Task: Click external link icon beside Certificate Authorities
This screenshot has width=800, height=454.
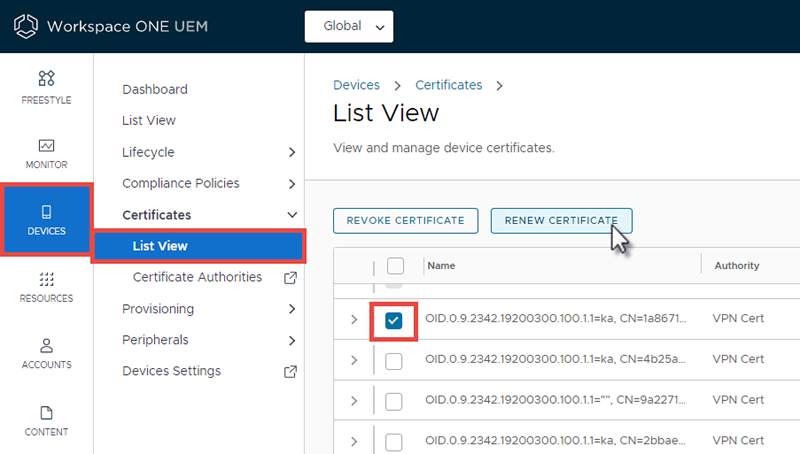Action: (290, 278)
